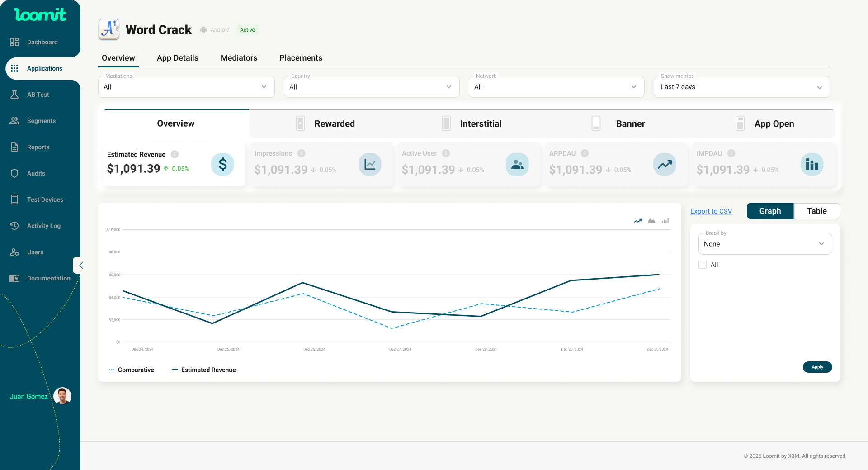The height and width of the screenshot is (470, 868).
Task: Expand the Mediations dropdown
Action: coord(186,87)
